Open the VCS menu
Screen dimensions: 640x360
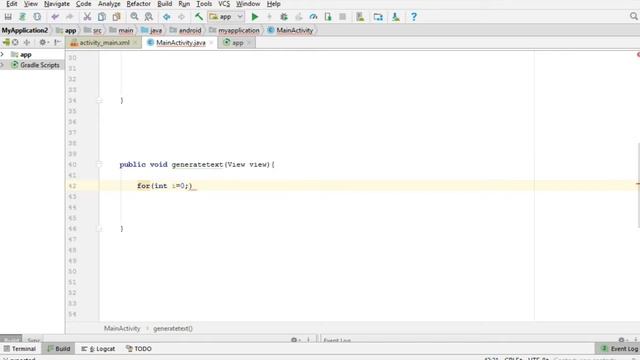click(x=224, y=4)
